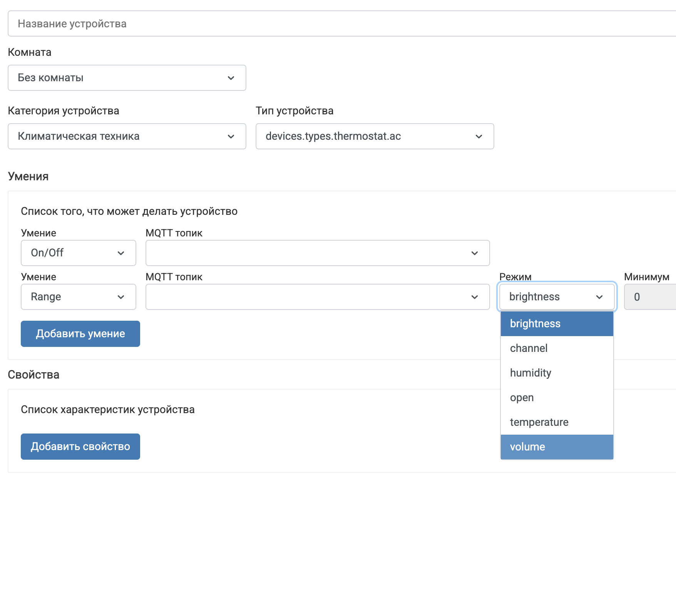Choose 'temperature' in the mode list

[x=557, y=422]
